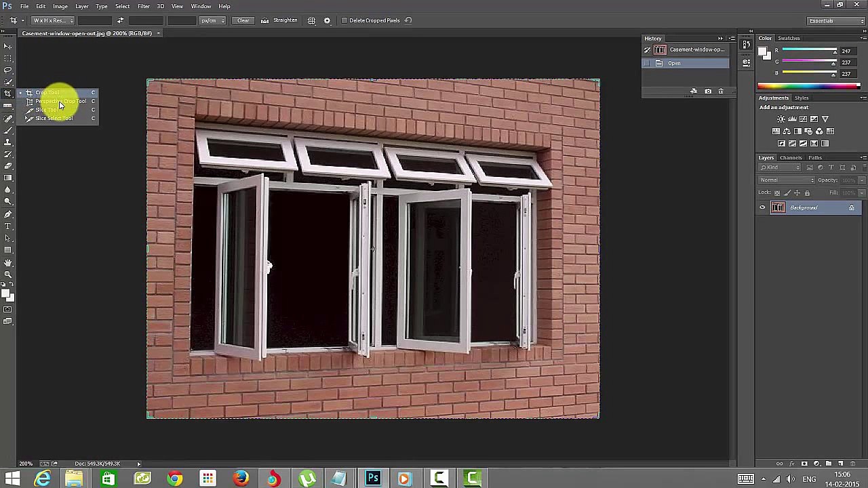This screenshot has height=488, width=868.
Task: Select the Move tool
Action: (7, 46)
